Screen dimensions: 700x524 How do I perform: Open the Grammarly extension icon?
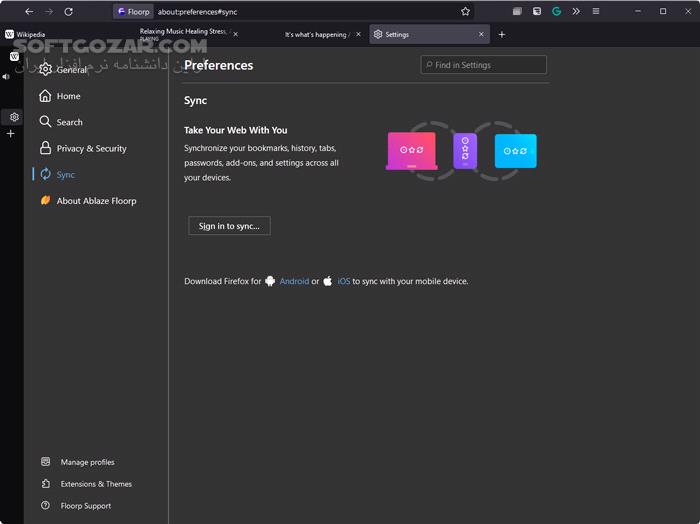pyautogui.click(x=556, y=12)
